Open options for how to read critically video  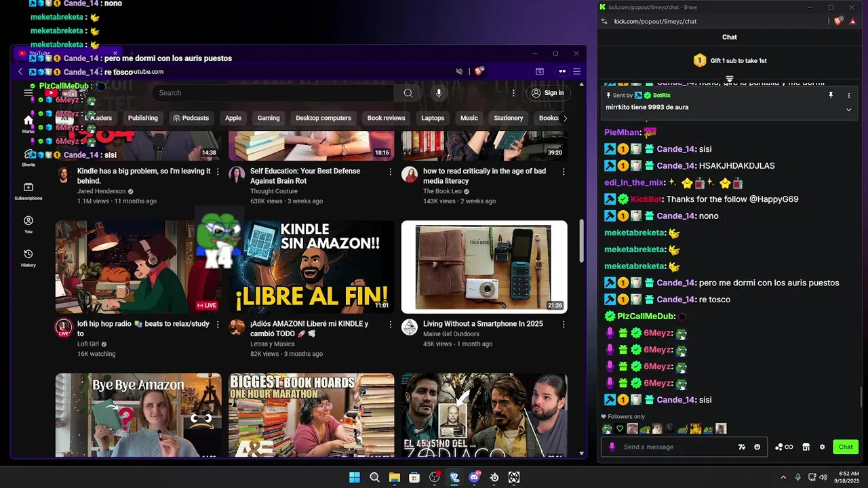tap(564, 172)
